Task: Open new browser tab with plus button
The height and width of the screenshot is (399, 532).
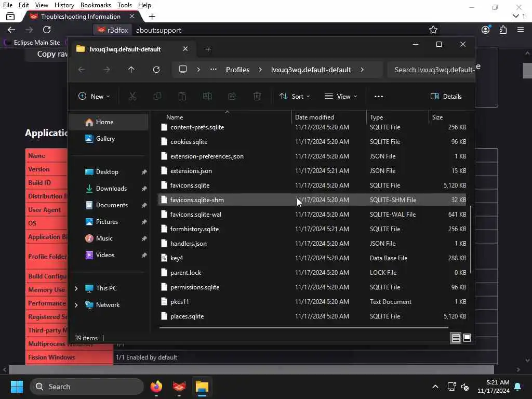Action: (152, 16)
